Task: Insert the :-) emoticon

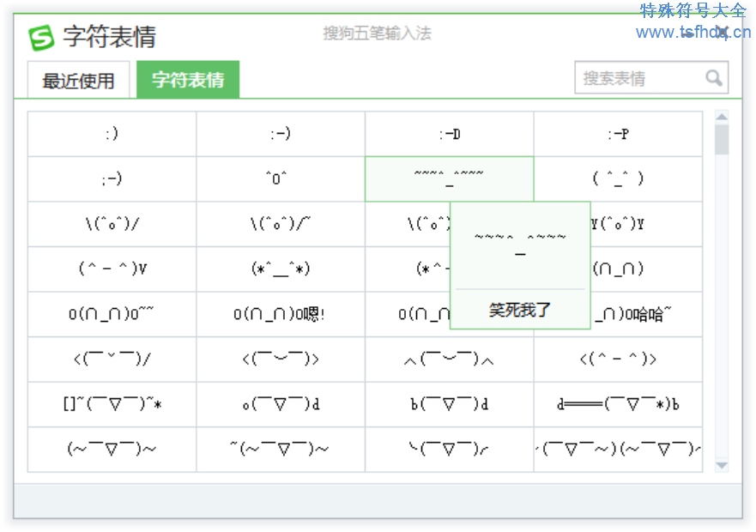Action: [281, 134]
